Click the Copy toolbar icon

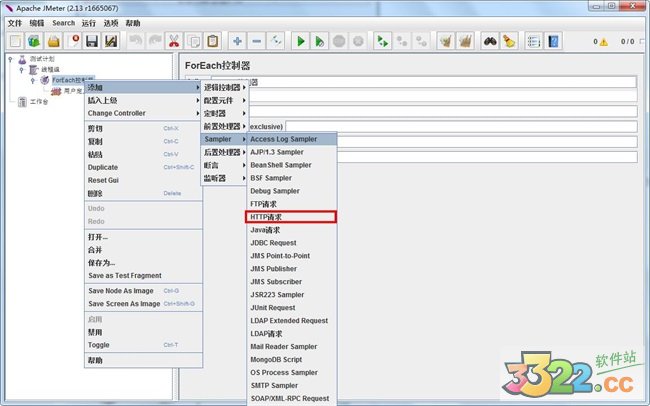tap(193, 41)
